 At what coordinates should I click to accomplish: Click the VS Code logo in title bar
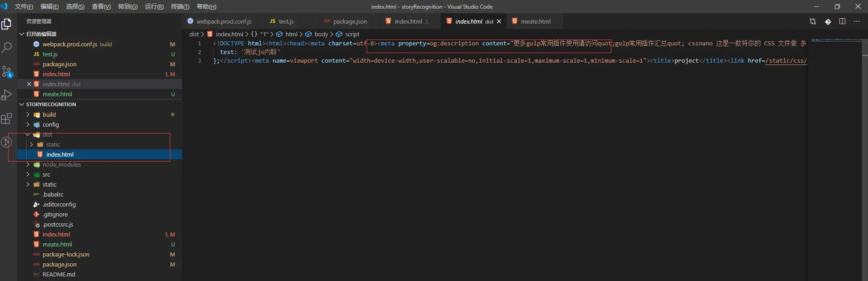[4, 6]
